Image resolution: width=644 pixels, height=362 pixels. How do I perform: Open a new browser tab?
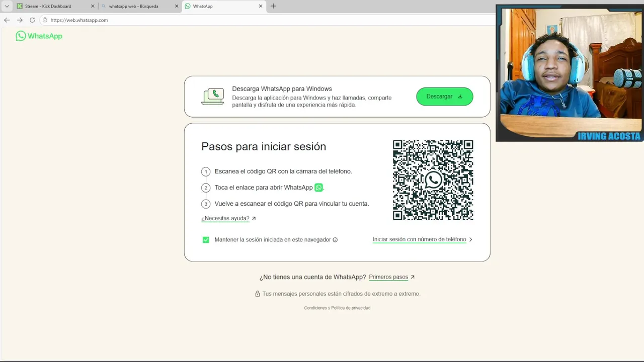click(x=273, y=6)
